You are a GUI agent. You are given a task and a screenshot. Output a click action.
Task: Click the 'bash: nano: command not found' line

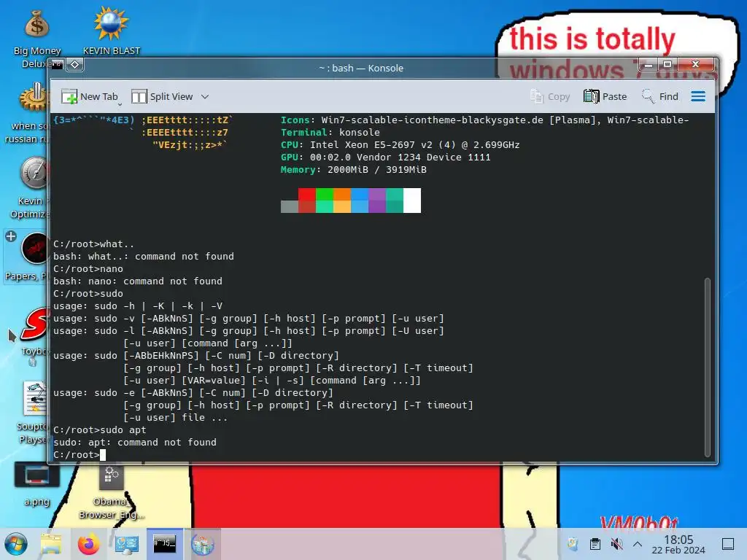pos(138,281)
